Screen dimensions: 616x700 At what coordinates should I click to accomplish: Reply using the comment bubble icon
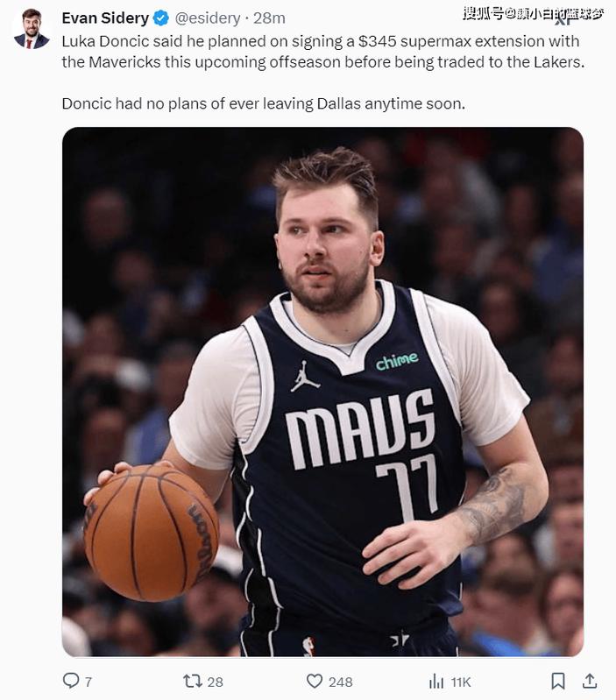[70, 681]
